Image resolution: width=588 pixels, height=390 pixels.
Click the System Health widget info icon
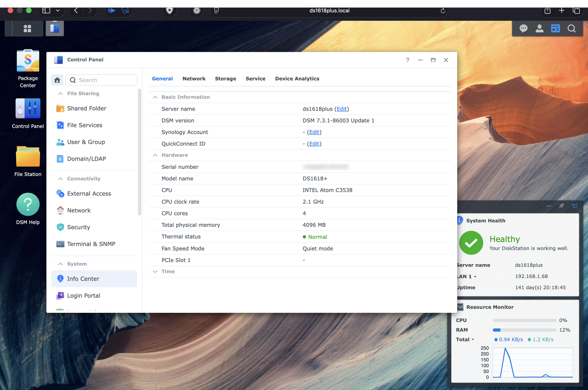(460, 221)
